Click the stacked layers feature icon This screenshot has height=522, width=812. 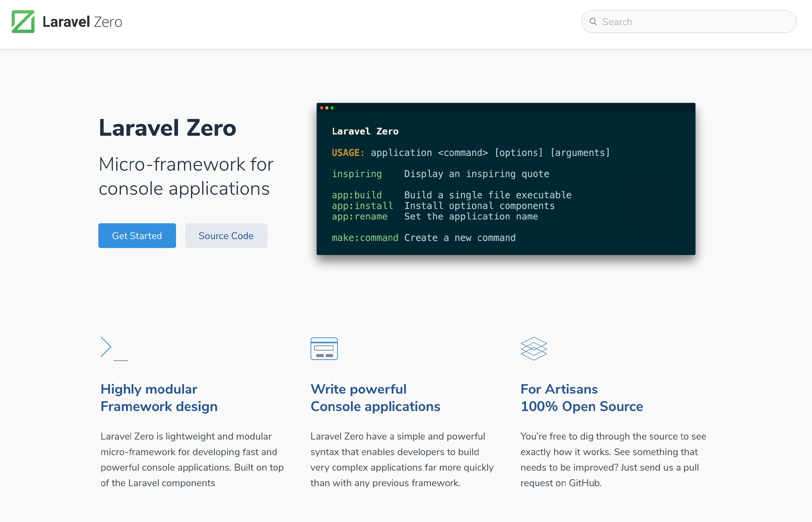[x=534, y=349]
